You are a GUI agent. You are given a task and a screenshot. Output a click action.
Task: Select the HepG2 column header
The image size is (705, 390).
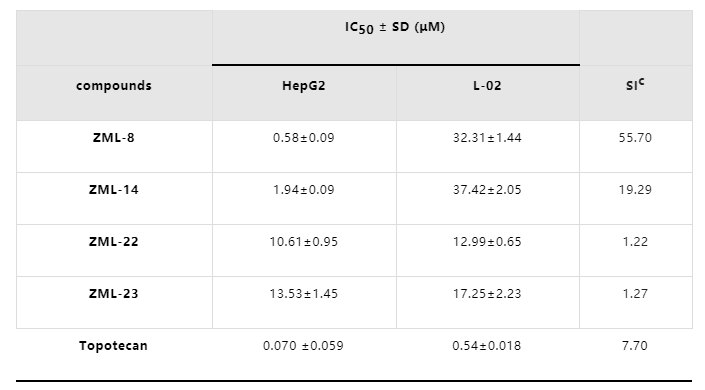pos(303,85)
